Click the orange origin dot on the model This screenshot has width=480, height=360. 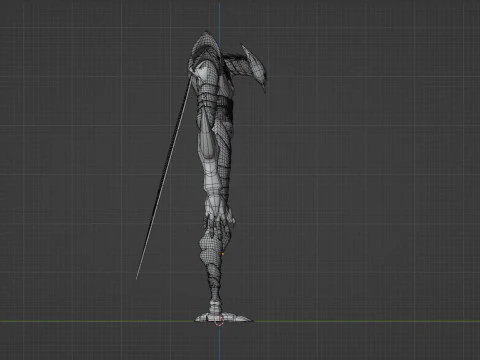(x=223, y=254)
